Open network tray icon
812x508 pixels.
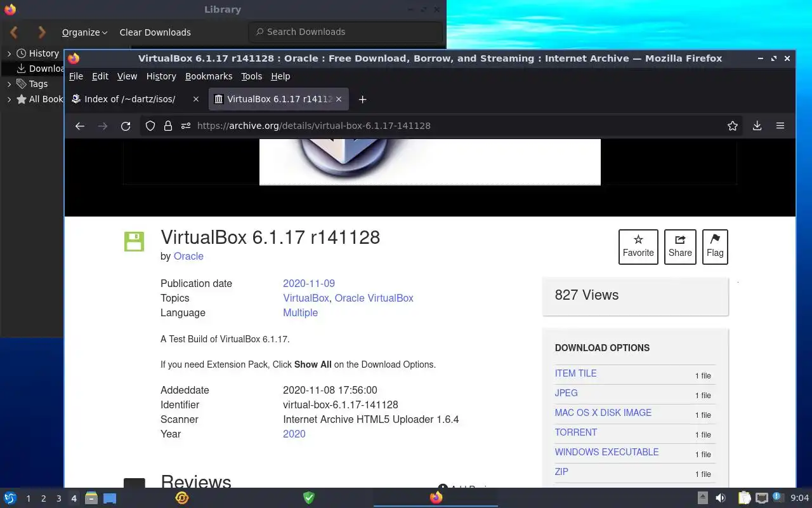(762, 498)
